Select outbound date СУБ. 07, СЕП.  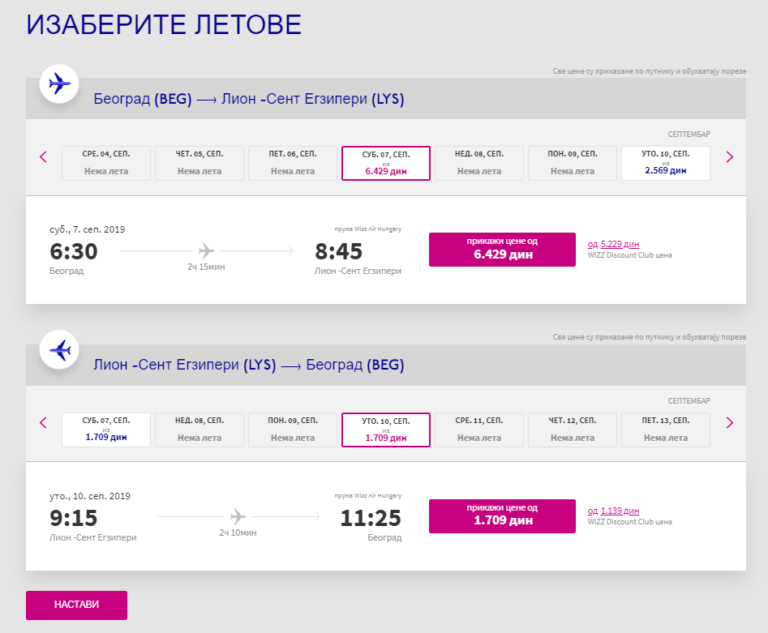coord(386,163)
